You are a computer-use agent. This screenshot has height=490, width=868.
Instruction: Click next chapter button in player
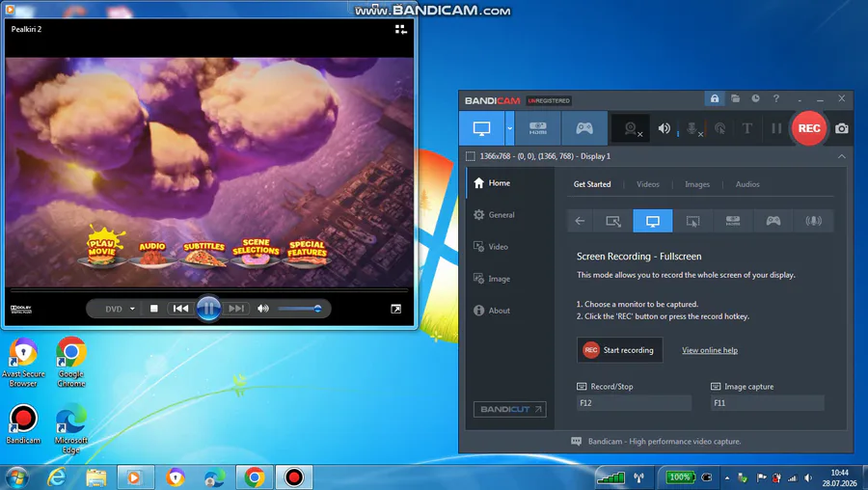point(236,309)
